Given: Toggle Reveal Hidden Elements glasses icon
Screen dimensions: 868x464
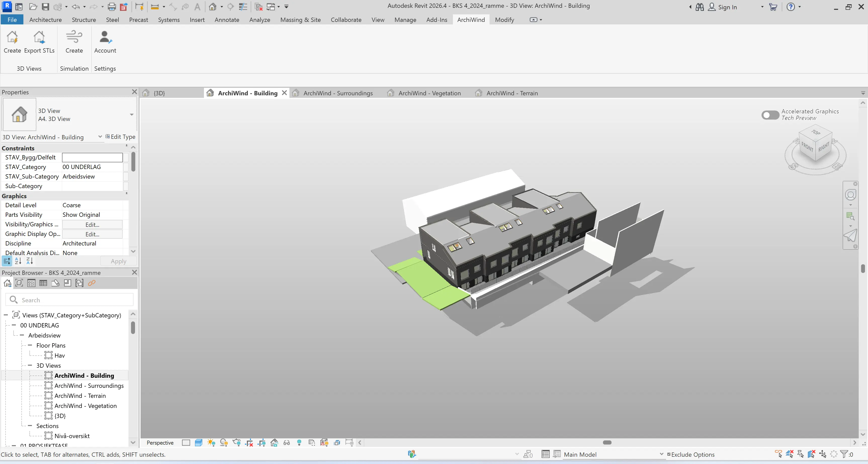Looking at the screenshot, I should pos(287,443).
